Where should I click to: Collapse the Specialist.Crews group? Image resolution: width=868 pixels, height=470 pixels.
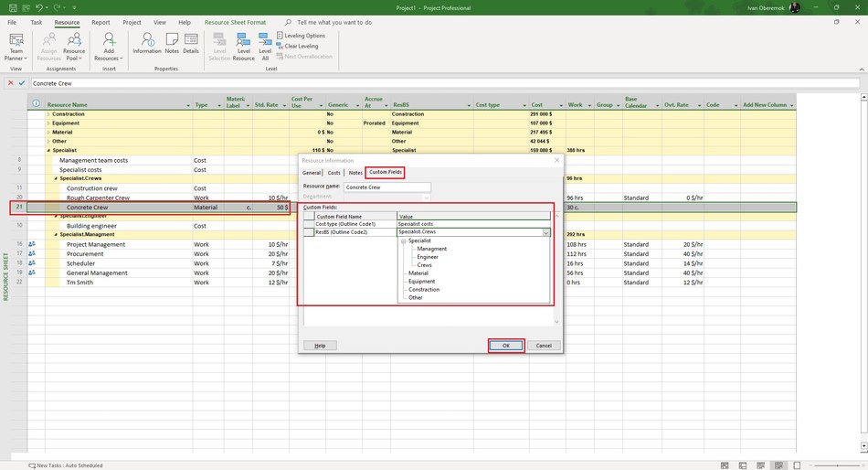(56, 178)
